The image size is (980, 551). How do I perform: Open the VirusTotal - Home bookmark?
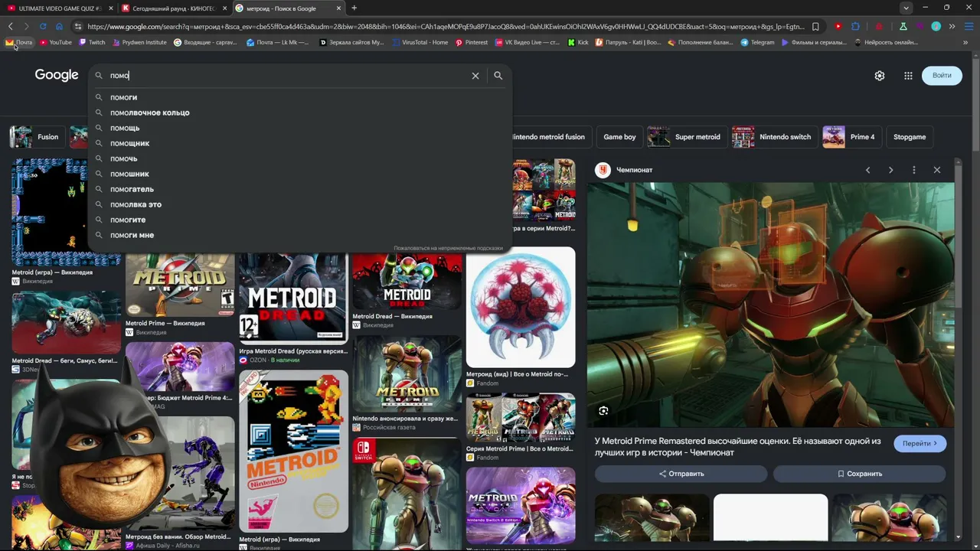click(x=420, y=43)
